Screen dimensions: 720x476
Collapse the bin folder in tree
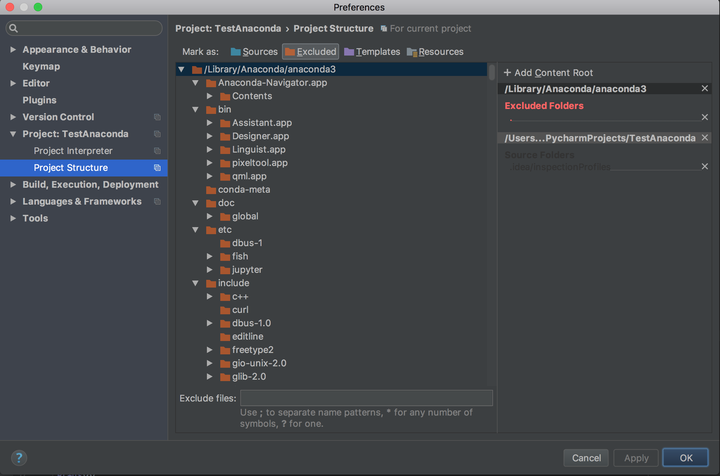(196, 109)
